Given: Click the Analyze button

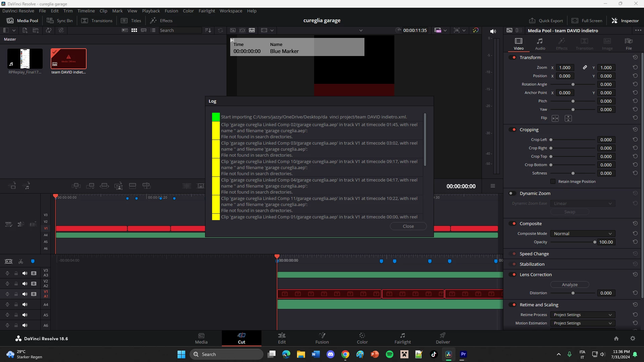Looking at the screenshot, I should click(569, 285).
